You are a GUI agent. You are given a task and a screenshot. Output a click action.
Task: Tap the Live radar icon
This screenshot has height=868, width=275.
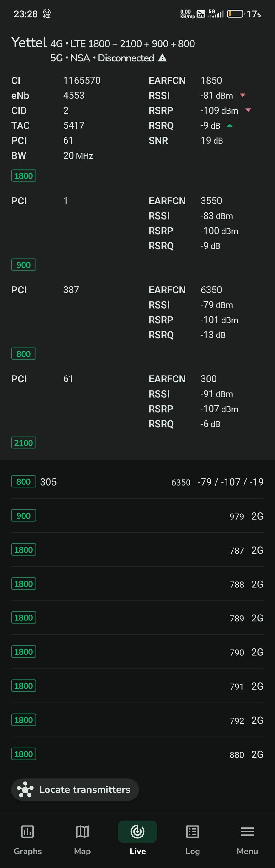137,831
